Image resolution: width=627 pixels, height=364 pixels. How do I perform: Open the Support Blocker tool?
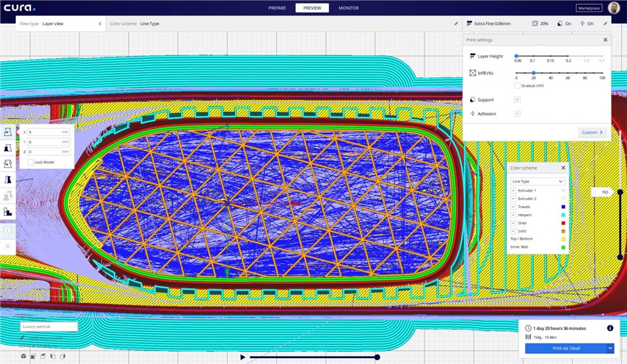click(x=9, y=212)
